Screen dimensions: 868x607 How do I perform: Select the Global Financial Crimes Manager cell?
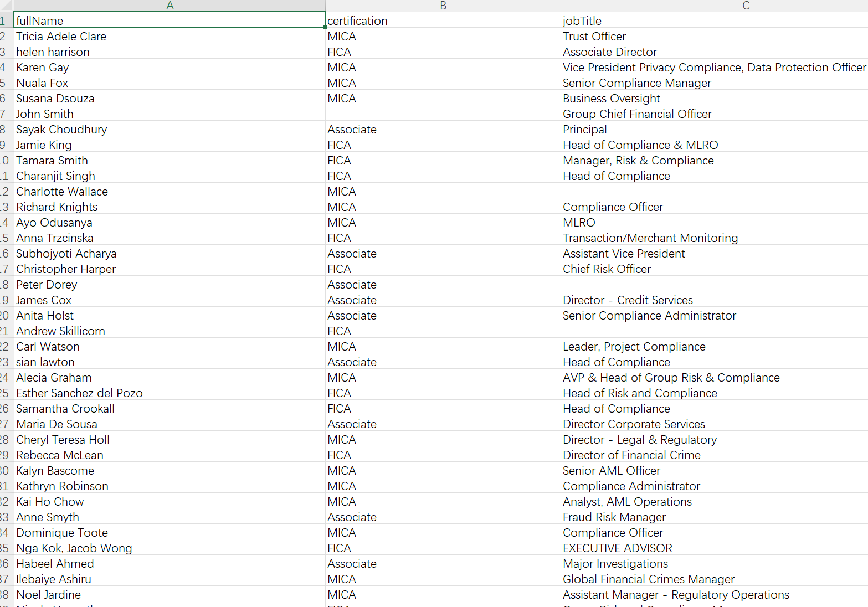click(x=715, y=579)
